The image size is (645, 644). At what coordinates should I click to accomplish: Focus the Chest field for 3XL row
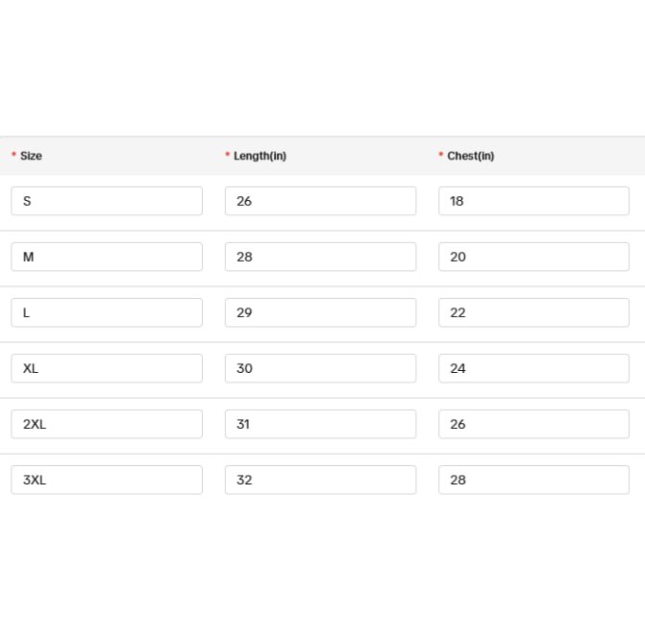click(533, 480)
